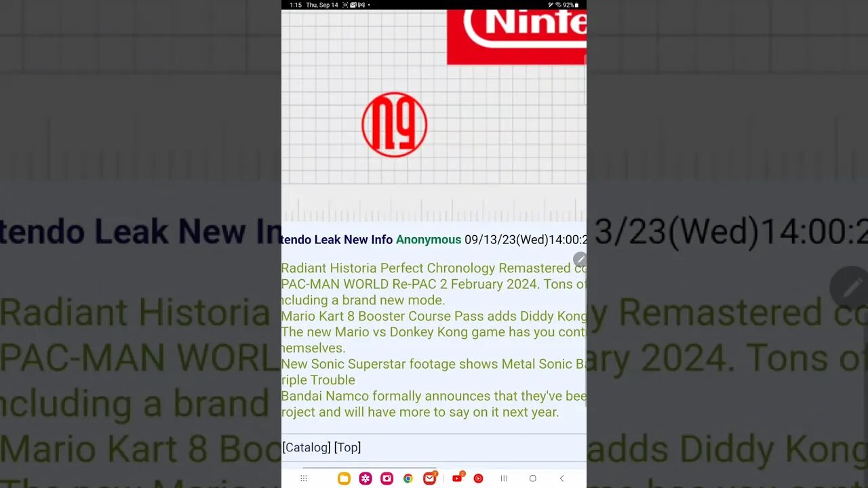868x488 pixels.
Task: Launch Google Chrome from taskbar
Action: [x=408, y=479]
